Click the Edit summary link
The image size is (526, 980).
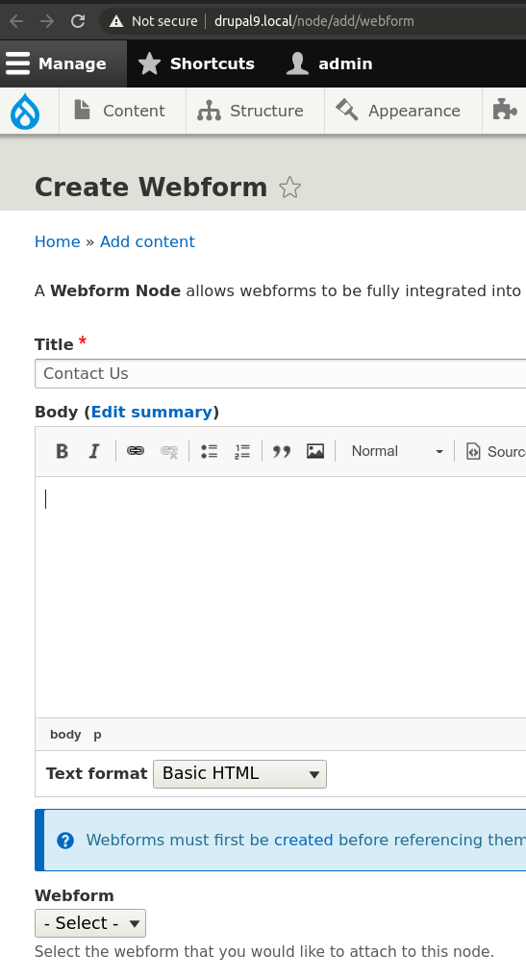(152, 412)
